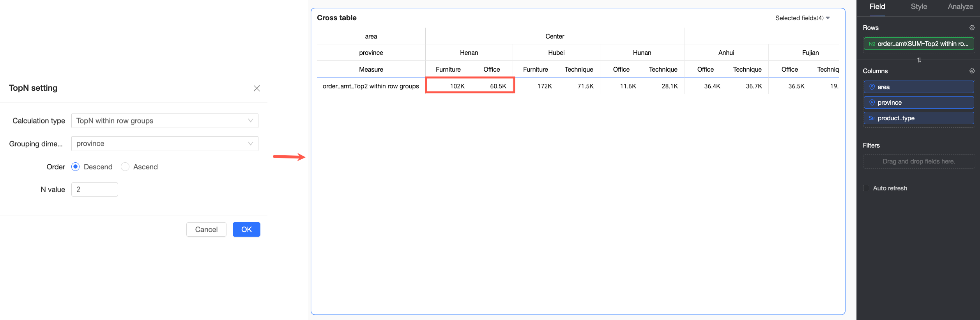Click the Furniture header under Henan

coord(448,69)
